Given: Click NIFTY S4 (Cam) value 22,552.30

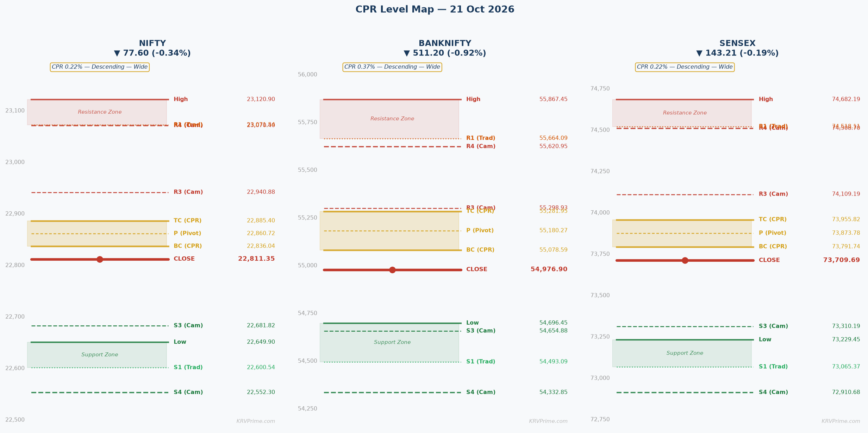Looking at the screenshot, I should pyautogui.click(x=261, y=392).
